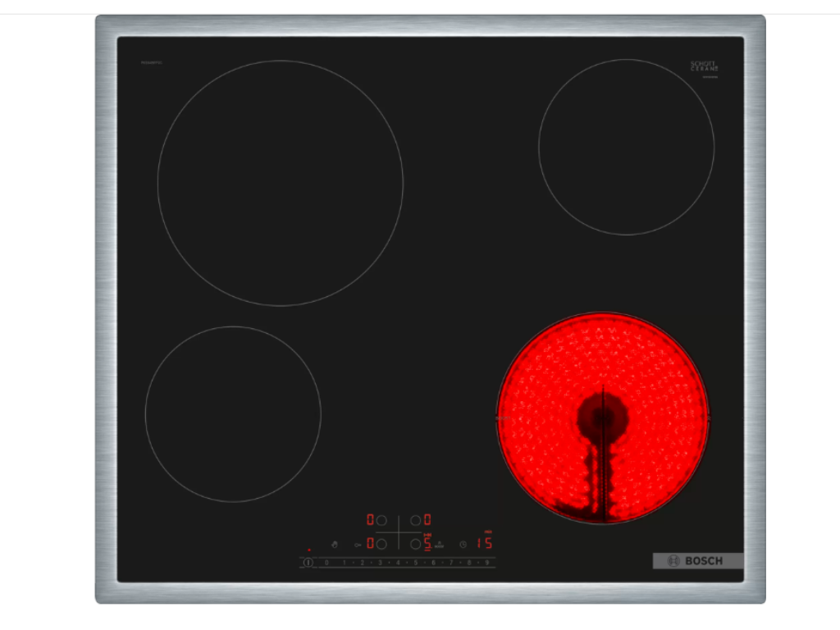Image resolution: width=840 pixels, height=630 pixels.
Task: Toggle the rear-left burner selector circle
Action: pos(382,520)
